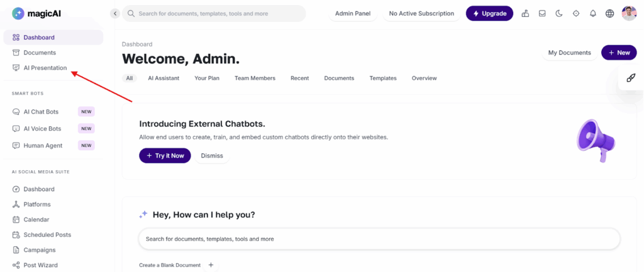Select the Team Members tab
The width and height of the screenshot is (644, 272).
tap(255, 79)
